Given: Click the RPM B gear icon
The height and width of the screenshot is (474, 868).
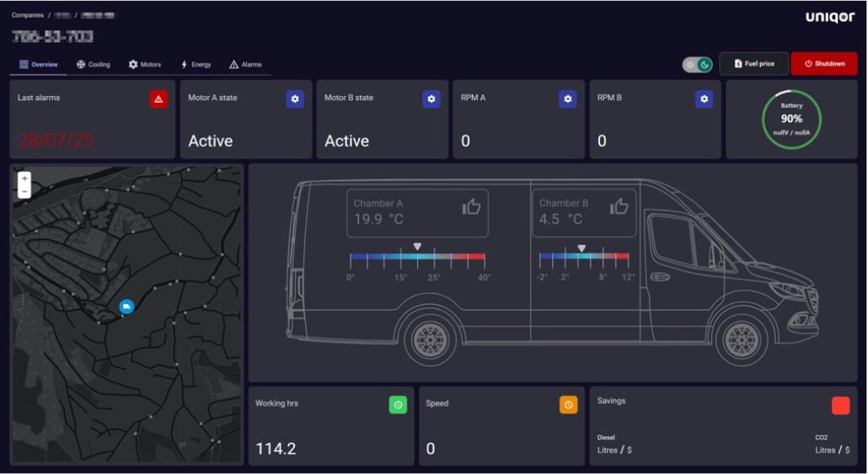Looking at the screenshot, I should click(x=704, y=99).
